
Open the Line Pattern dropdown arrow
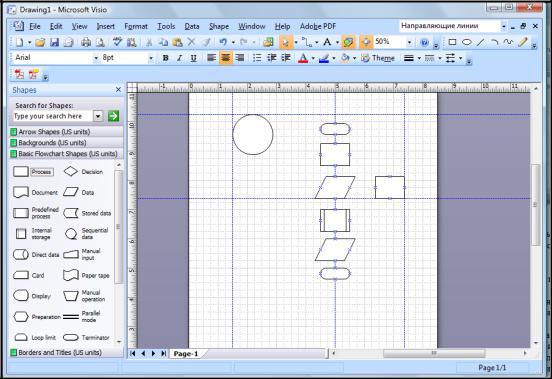click(x=440, y=58)
